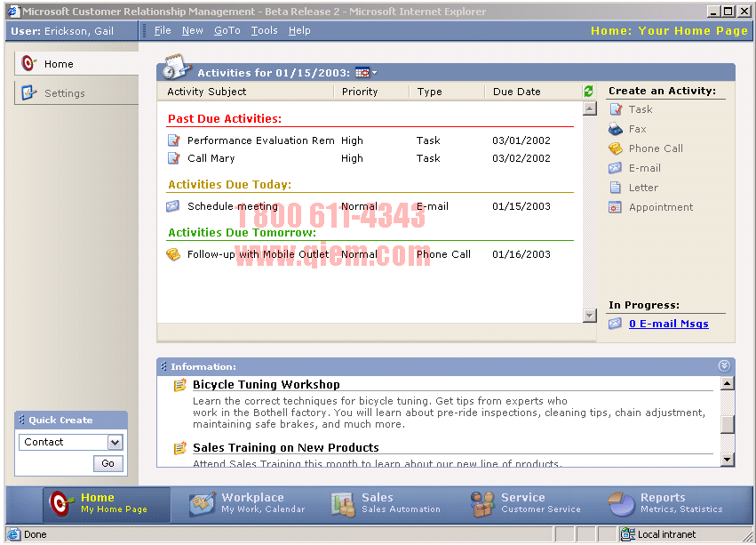Click the Letter document icon
Screen dimensions: 756x545
[616, 188]
